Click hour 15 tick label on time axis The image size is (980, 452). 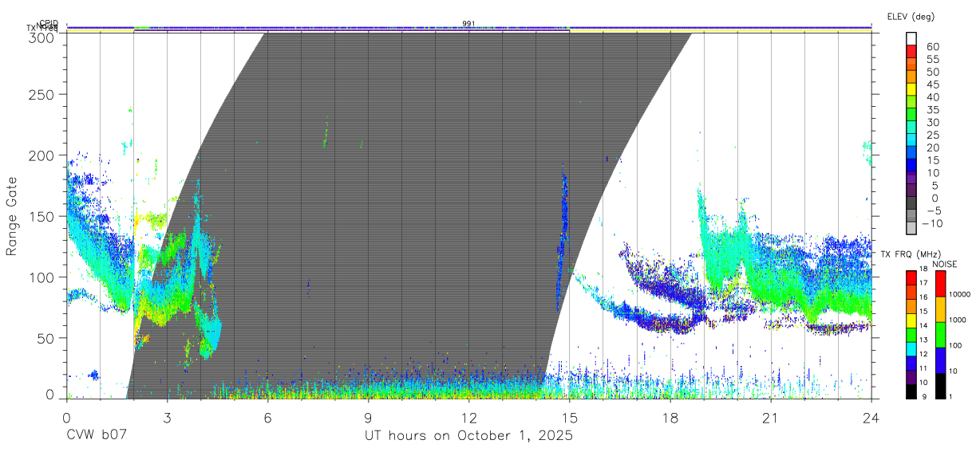coord(569,418)
